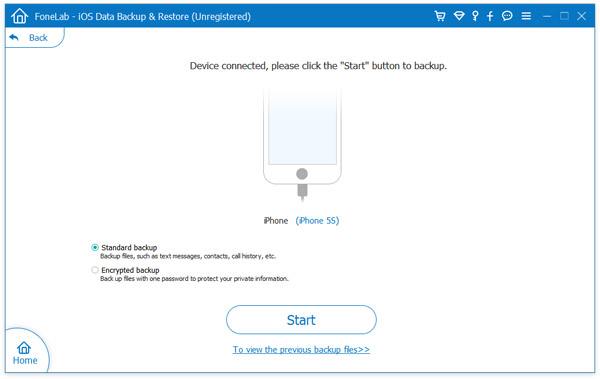This screenshot has width=600, height=379.
Task: Open the shopping cart purchase icon
Action: (440, 16)
